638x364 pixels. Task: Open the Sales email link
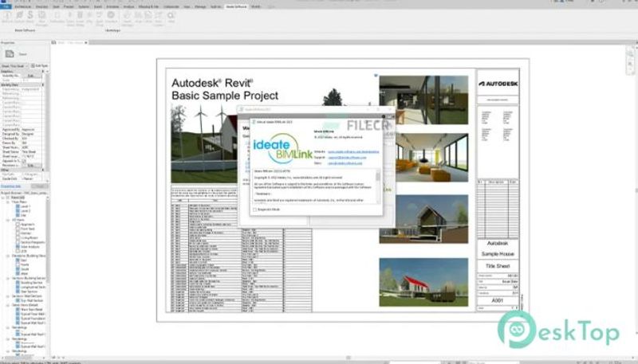(345, 163)
